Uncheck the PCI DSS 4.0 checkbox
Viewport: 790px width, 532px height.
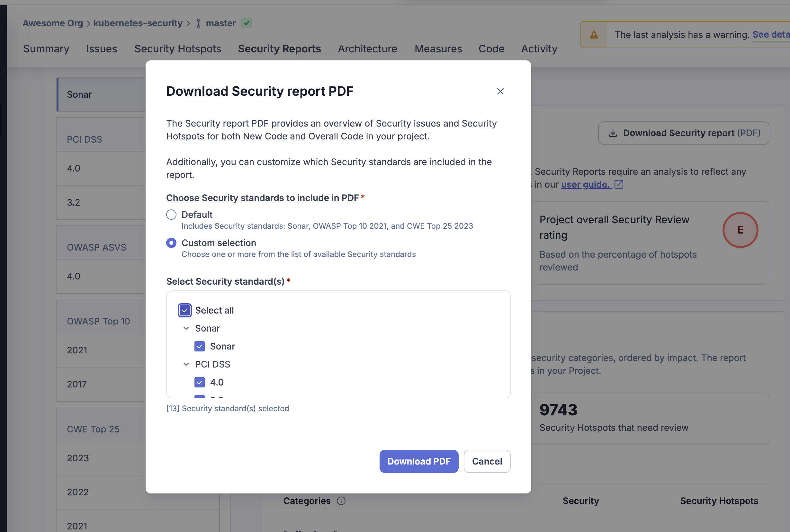coord(200,382)
